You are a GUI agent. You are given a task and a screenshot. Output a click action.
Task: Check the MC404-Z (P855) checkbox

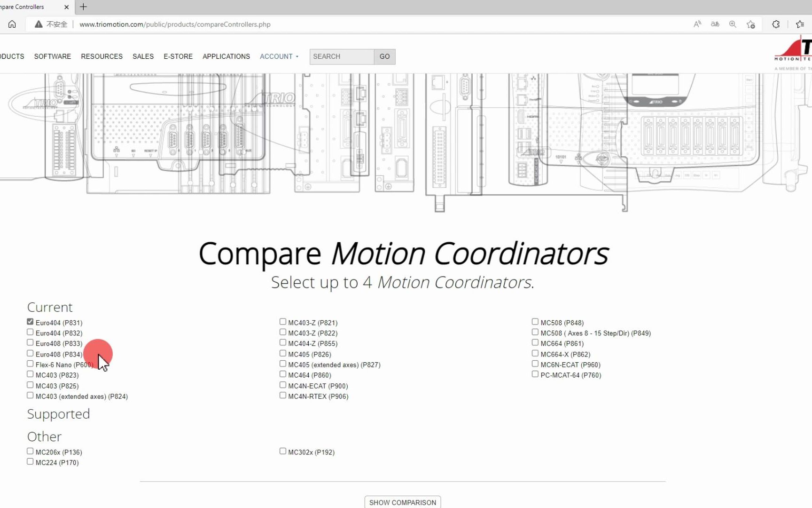tap(283, 342)
